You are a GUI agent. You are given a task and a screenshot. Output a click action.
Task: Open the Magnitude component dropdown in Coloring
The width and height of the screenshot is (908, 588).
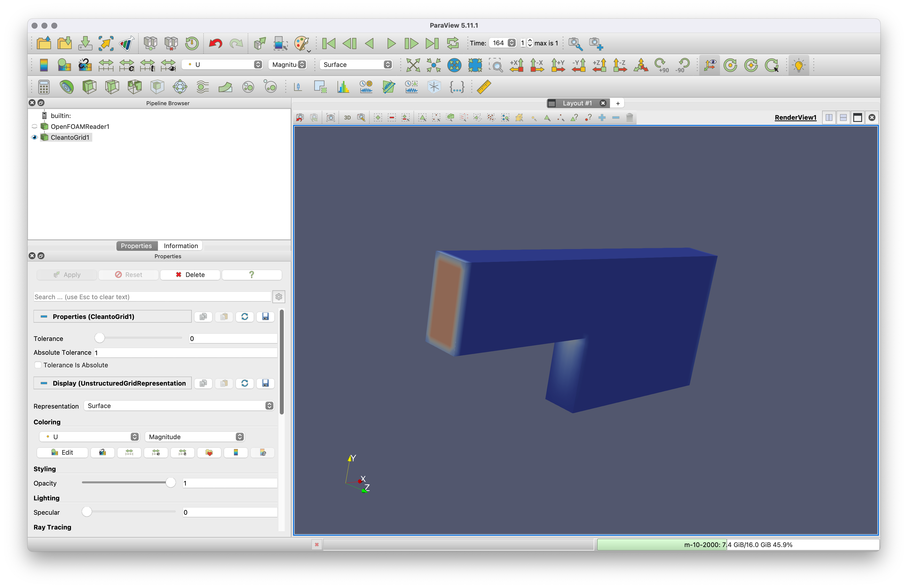[195, 437]
